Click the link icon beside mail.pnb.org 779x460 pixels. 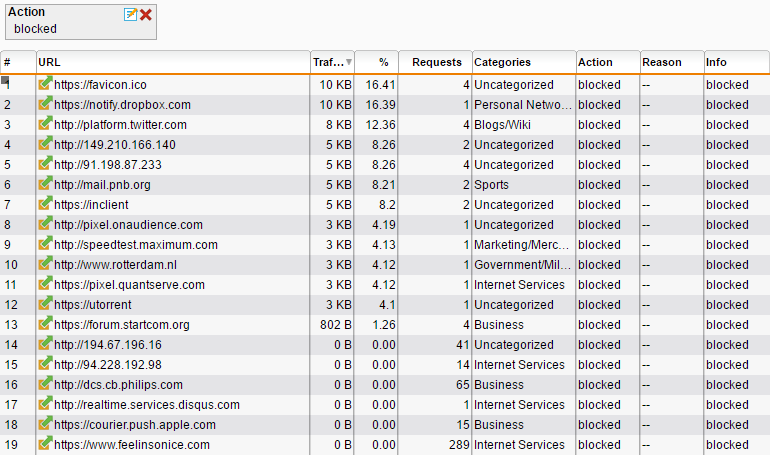coord(45,183)
